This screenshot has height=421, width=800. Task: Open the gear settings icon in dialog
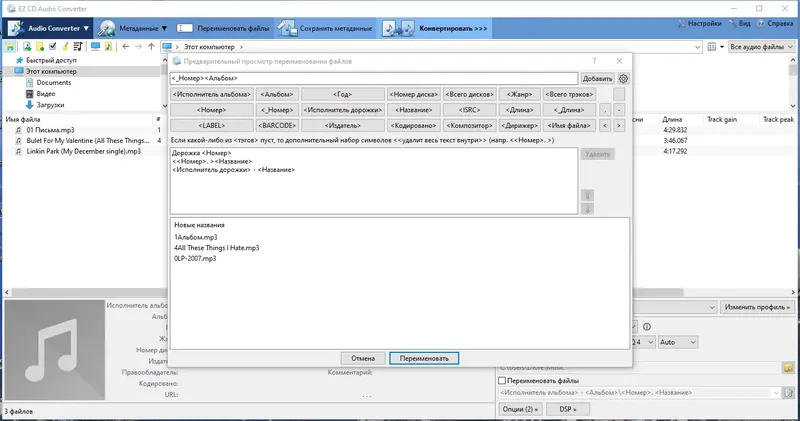623,79
